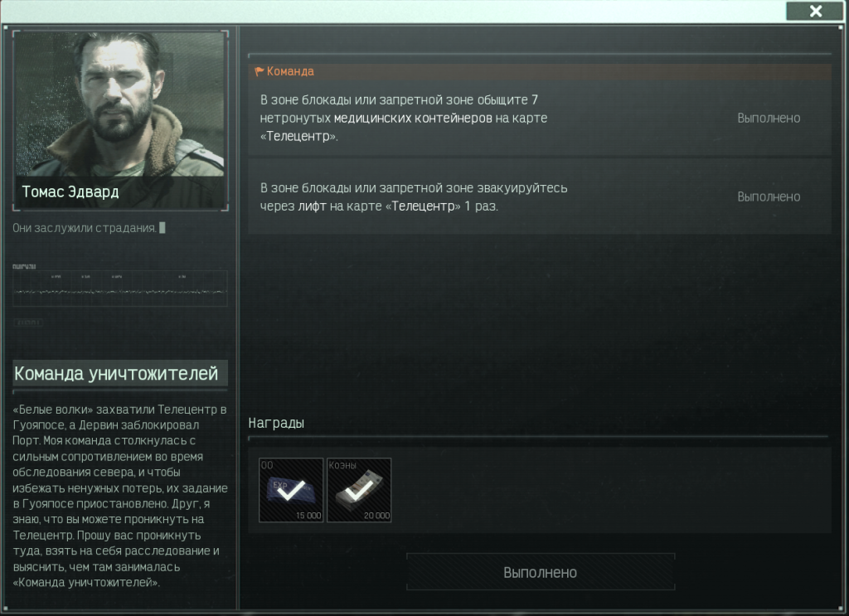Click the small indicator below the waveform

coord(28,323)
